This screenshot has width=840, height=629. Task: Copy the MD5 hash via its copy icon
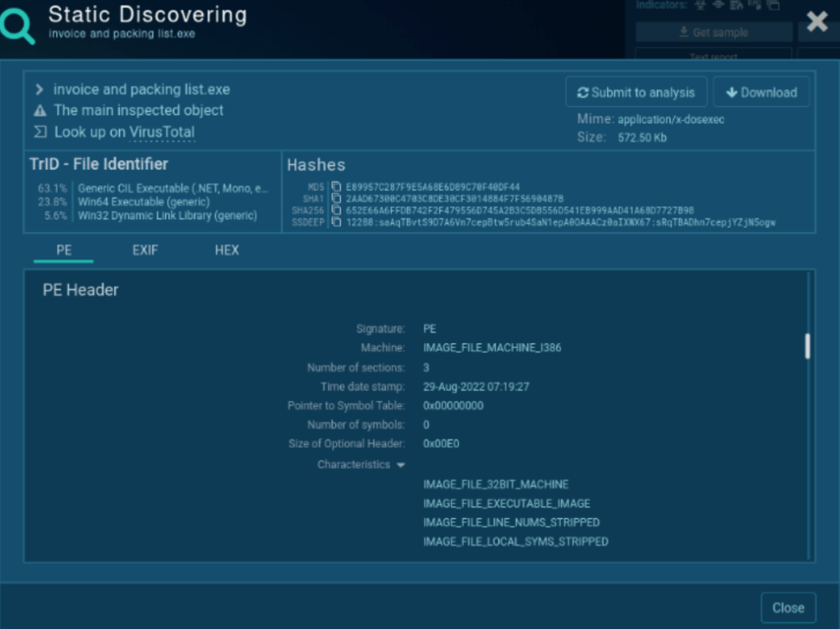click(x=336, y=187)
